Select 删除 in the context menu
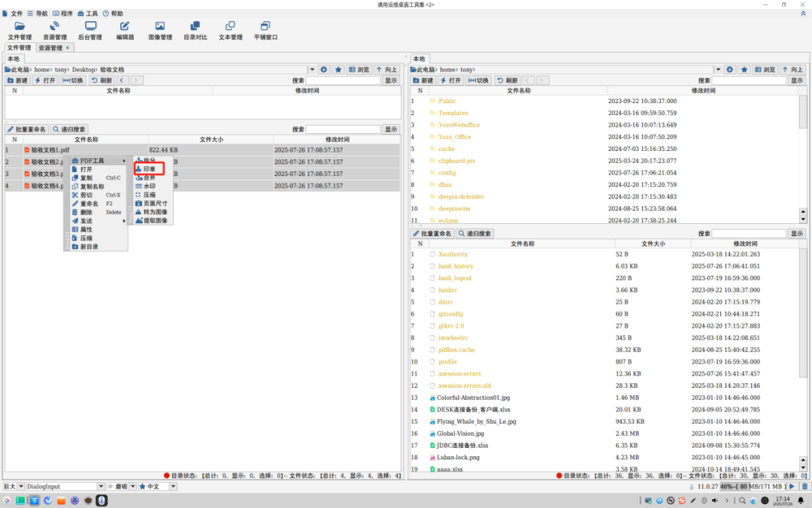The width and height of the screenshot is (812, 508). 98,213
